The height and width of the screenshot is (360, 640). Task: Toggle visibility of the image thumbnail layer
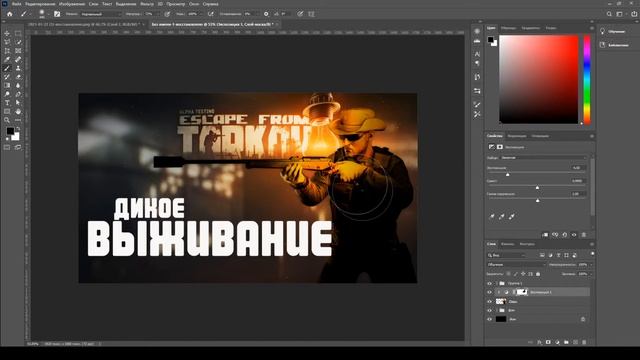(x=489, y=302)
